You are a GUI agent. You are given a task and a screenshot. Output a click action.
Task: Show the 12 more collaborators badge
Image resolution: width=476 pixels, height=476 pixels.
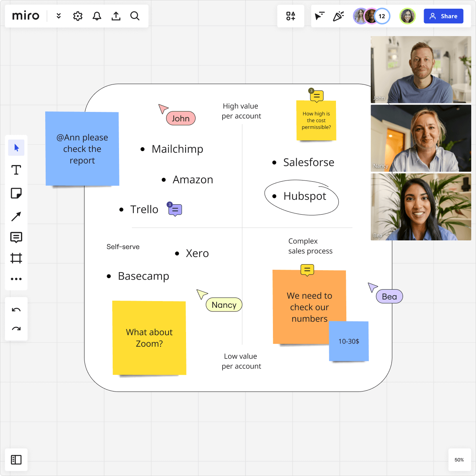pyautogui.click(x=382, y=16)
